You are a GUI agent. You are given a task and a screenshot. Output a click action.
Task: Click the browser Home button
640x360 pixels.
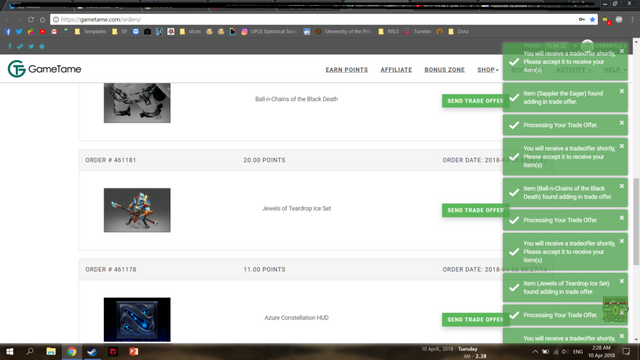point(42,19)
